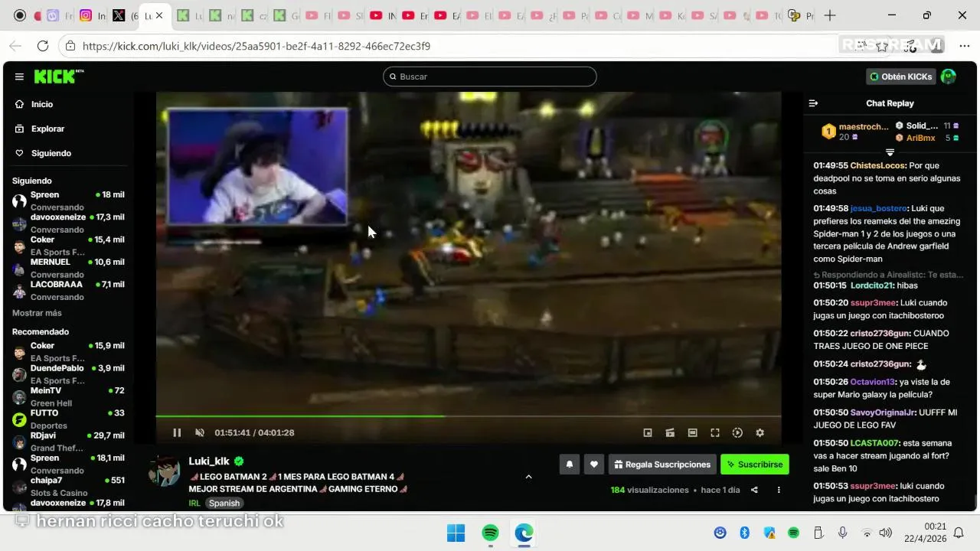Open picture-in-picture mini player
980x551 pixels.
(648, 432)
